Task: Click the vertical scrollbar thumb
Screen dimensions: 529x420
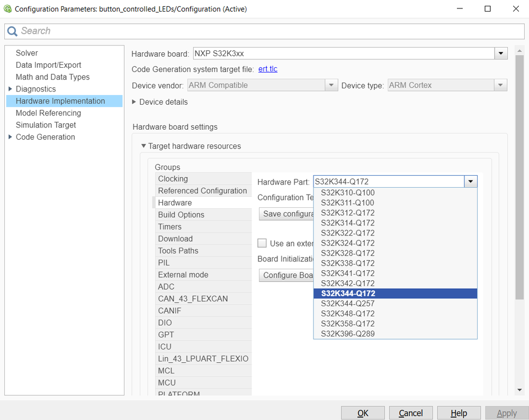Action: [x=519, y=177]
